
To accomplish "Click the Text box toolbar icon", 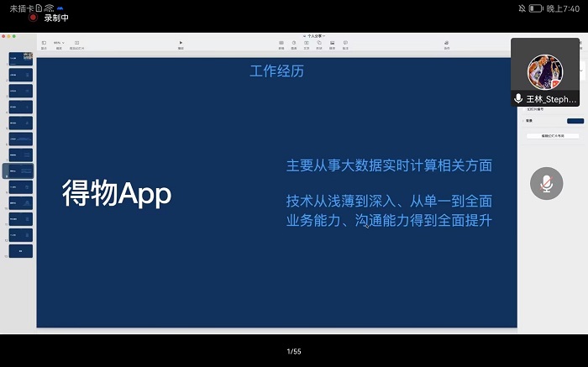I will [x=306, y=43].
